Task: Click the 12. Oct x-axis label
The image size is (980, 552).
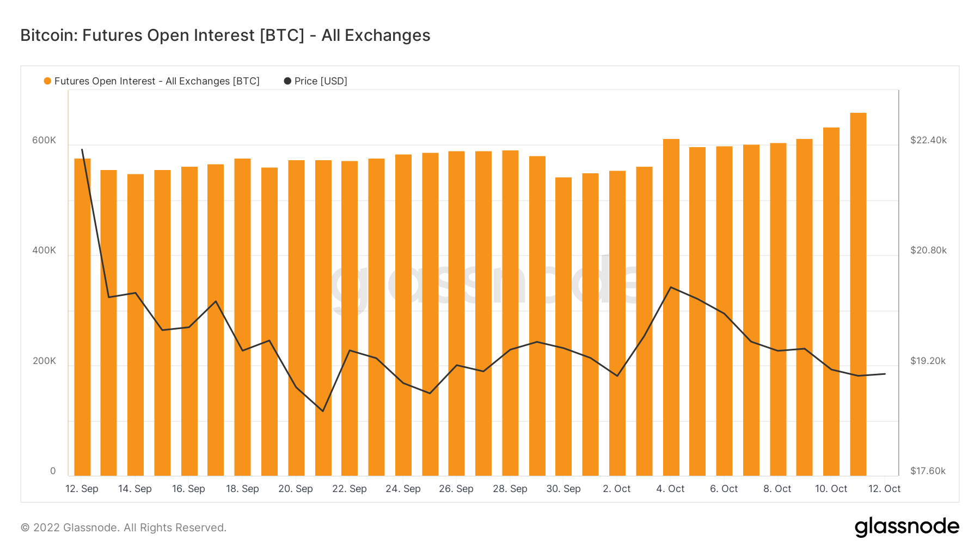Action: (x=884, y=489)
